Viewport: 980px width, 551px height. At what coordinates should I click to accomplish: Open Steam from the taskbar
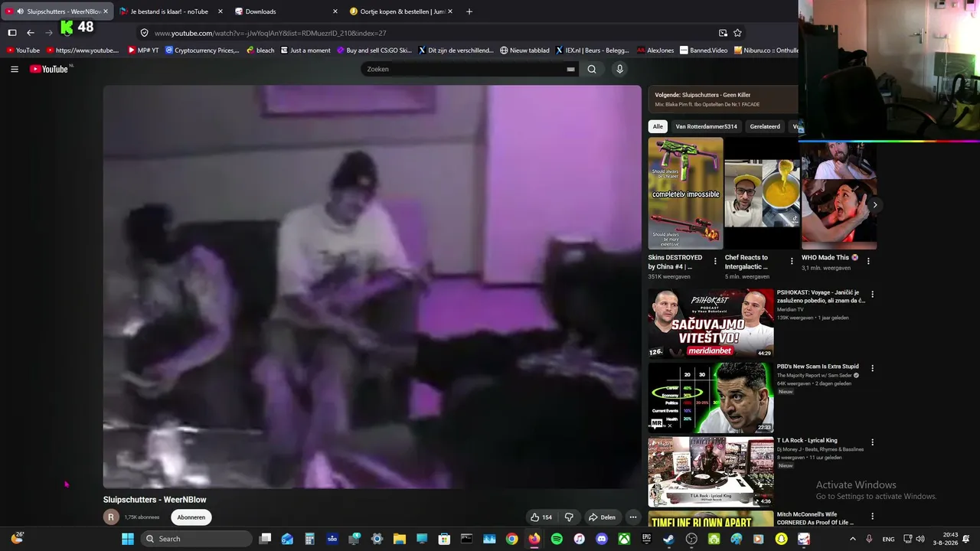[x=668, y=539]
